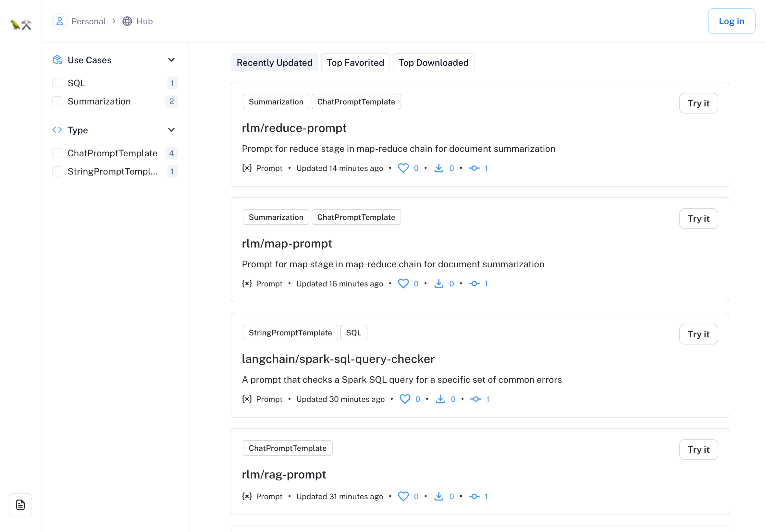Viewport: 766px width, 532px height.
Task: Click ChatPromptTemplate tag on rlm/reduce-prompt card
Action: (x=356, y=102)
